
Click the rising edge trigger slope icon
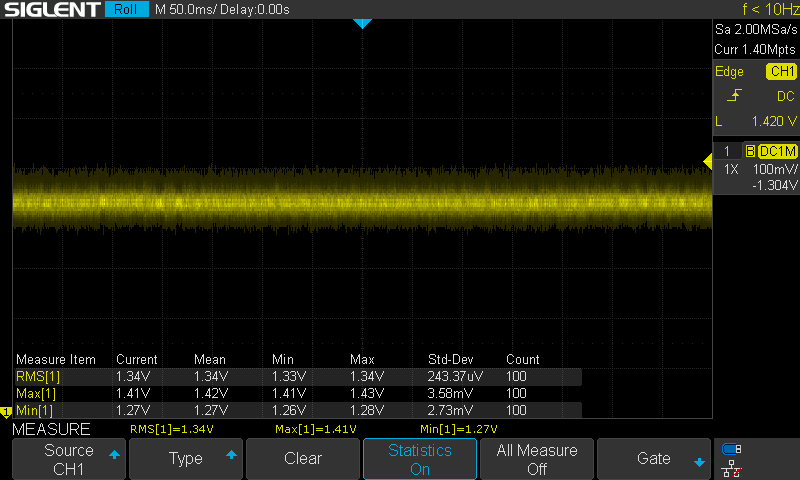pos(734,96)
